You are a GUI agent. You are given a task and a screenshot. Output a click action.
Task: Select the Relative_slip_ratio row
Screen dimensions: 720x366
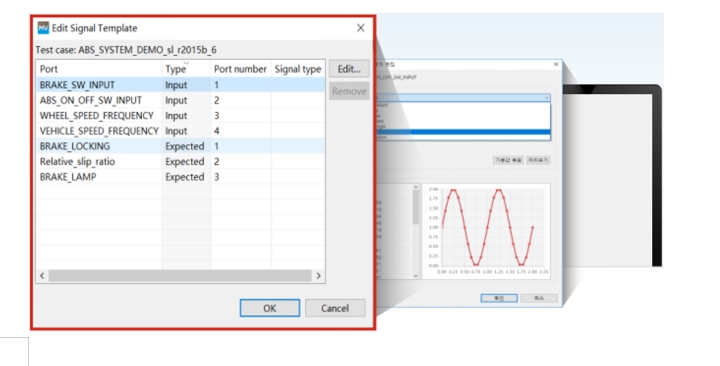click(x=180, y=162)
